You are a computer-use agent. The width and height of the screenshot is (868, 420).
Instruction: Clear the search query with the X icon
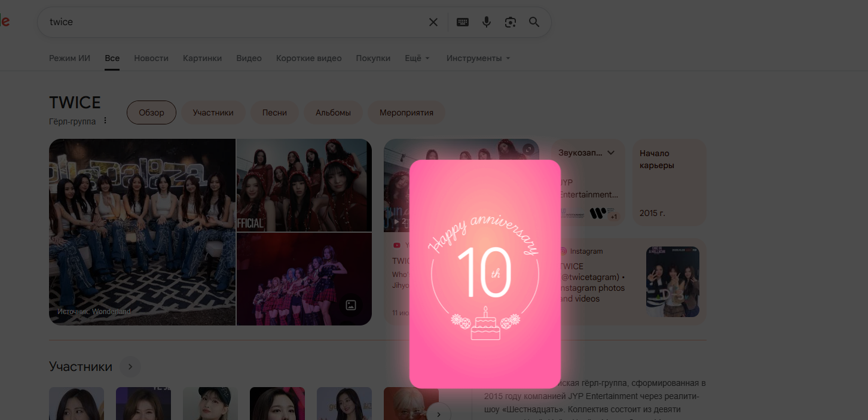[x=433, y=22]
